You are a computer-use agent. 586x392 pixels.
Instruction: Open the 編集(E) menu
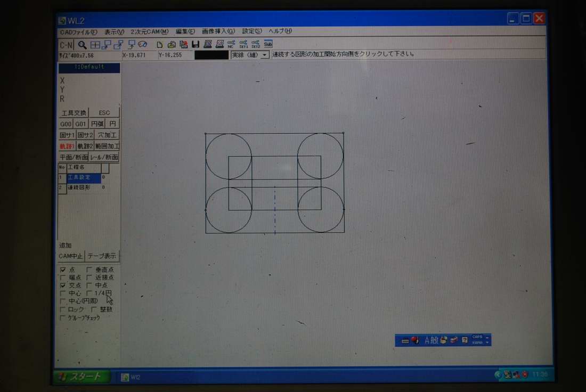tap(185, 31)
